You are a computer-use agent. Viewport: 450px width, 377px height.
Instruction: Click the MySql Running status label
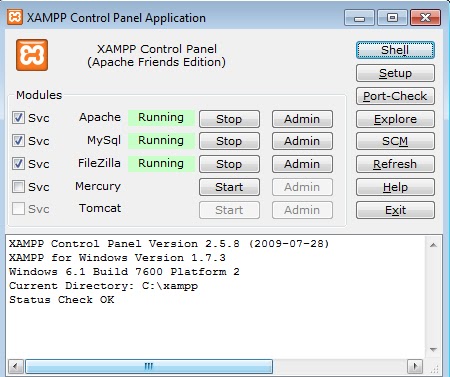161,141
